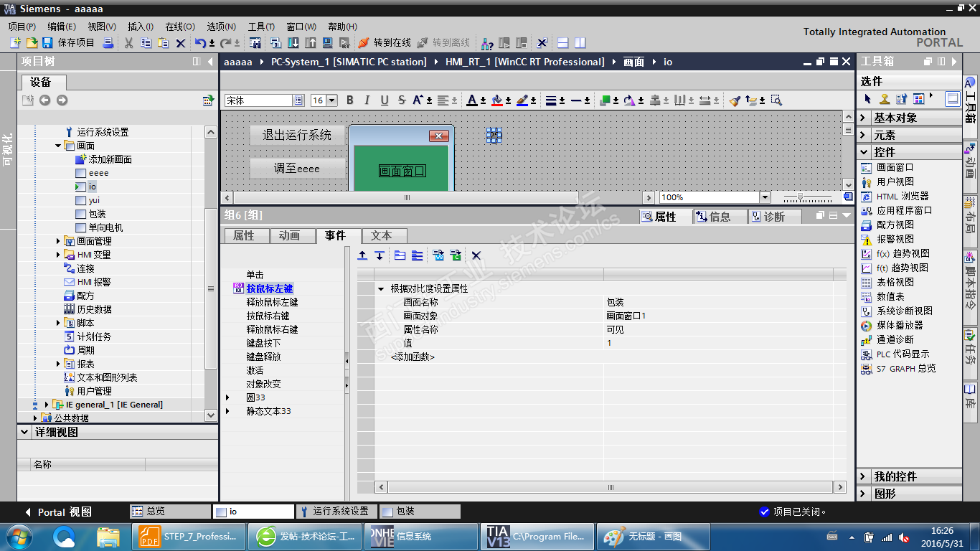The height and width of the screenshot is (551, 980).
Task: Open the font name dropdown showing 宋体
Action: pos(298,100)
